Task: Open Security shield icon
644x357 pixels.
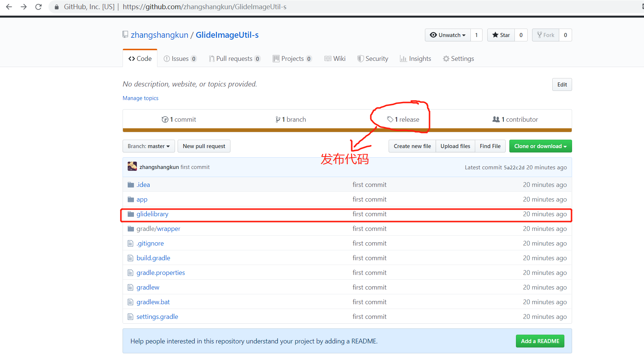Action: 360,58
